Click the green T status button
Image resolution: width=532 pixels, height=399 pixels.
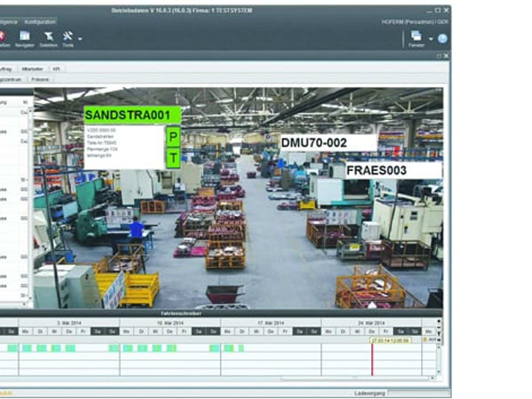pyautogui.click(x=173, y=158)
